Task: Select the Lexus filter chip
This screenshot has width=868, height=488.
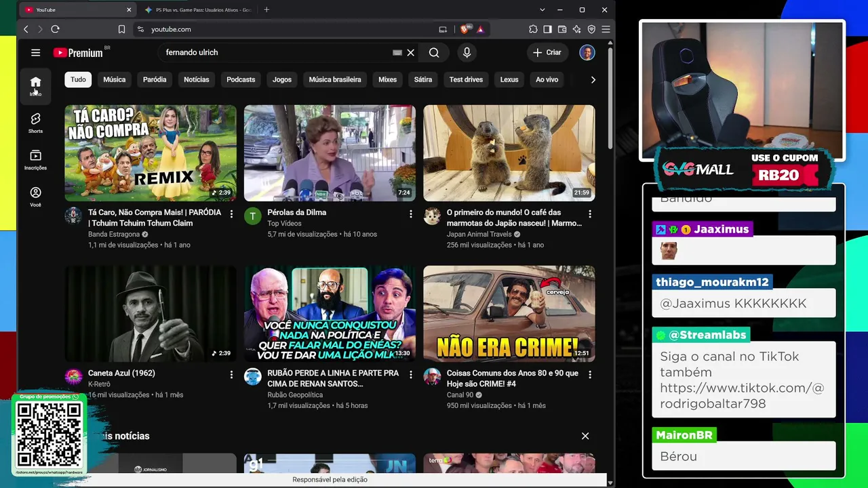Action: (509, 79)
